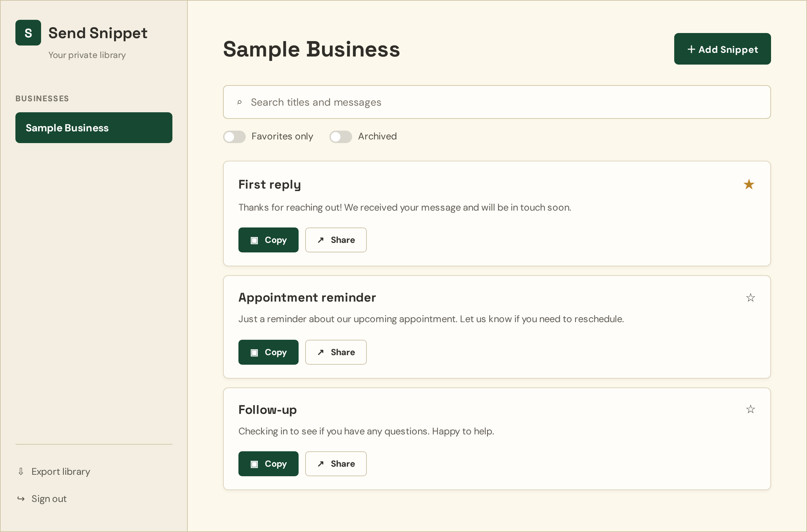The image size is (807, 532).
Task: Focus the Search titles and messages field
Action: tap(497, 102)
